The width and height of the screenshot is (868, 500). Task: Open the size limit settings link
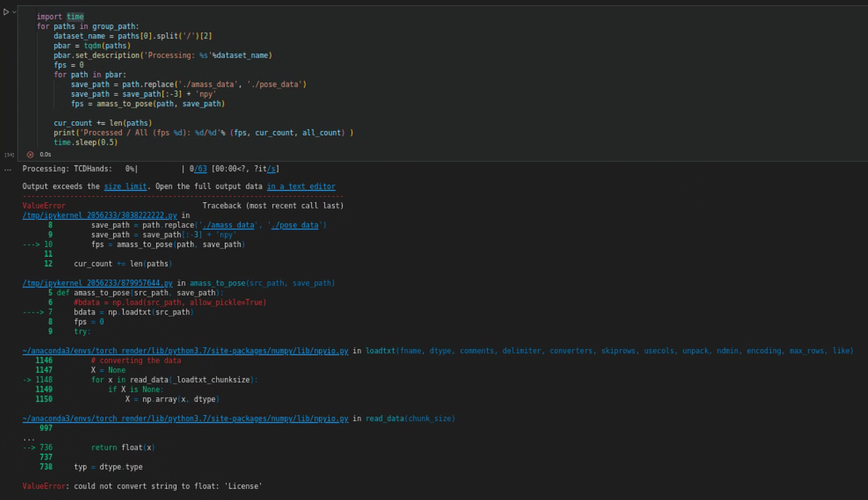125,186
